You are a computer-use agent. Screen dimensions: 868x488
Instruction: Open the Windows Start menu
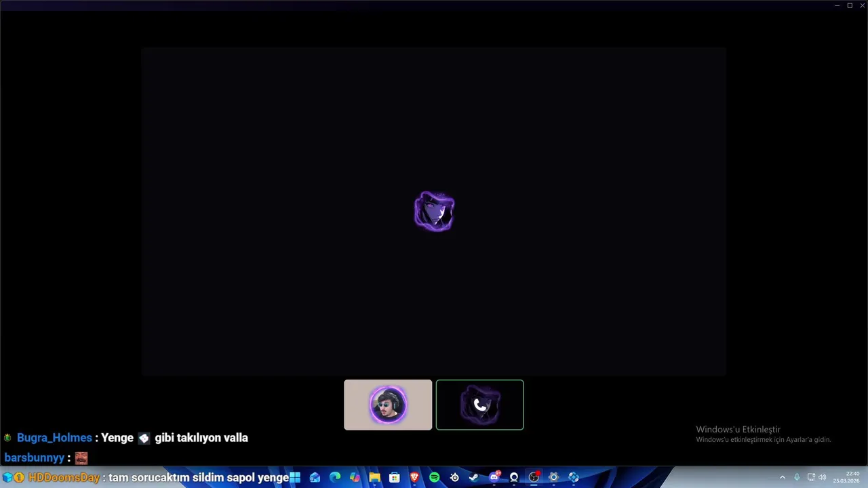pos(295,477)
